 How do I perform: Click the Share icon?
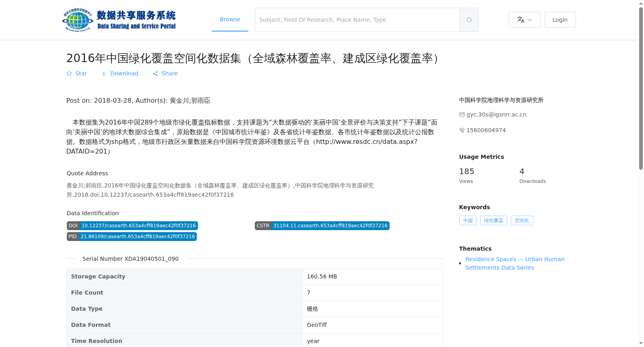point(155,73)
